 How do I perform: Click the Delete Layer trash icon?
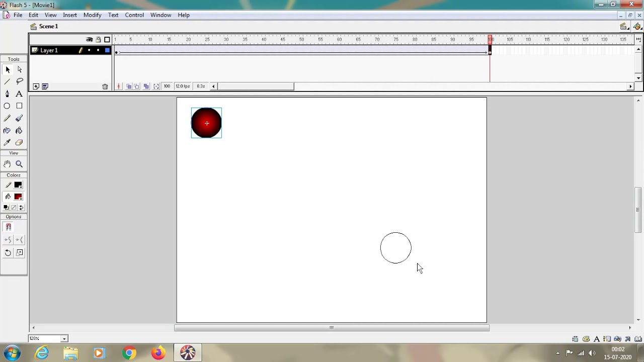pos(105,86)
